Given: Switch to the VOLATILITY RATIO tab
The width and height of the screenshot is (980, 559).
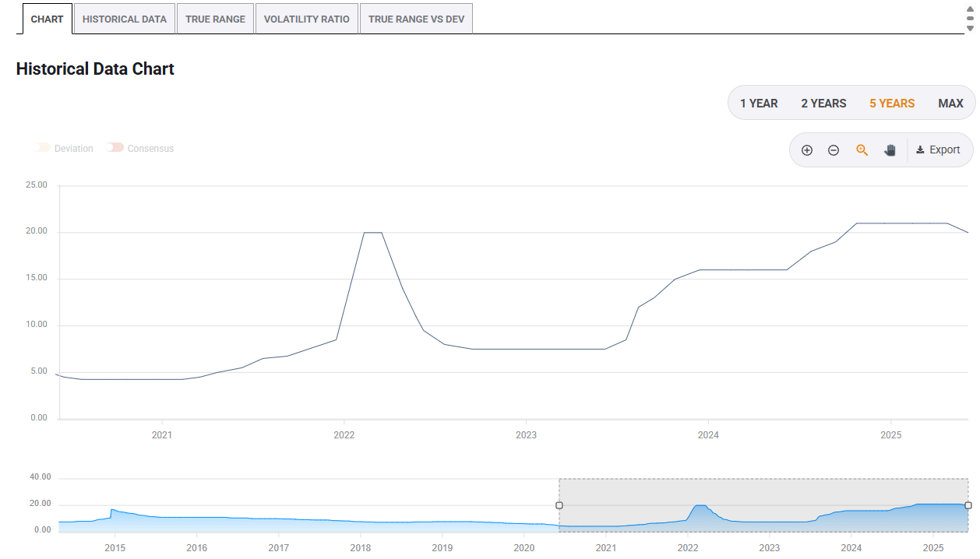Looking at the screenshot, I should tap(306, 18).
